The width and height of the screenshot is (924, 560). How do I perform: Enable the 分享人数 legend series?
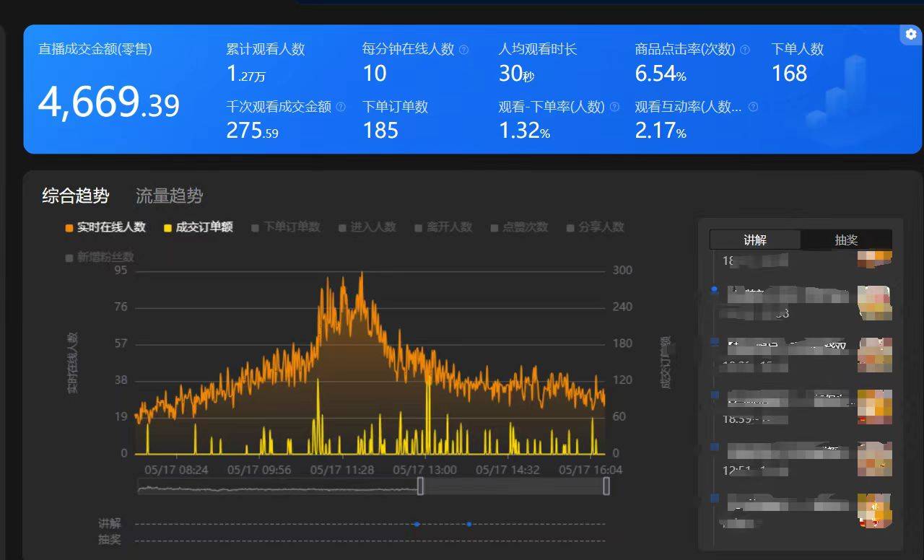[x=596, y=227]
